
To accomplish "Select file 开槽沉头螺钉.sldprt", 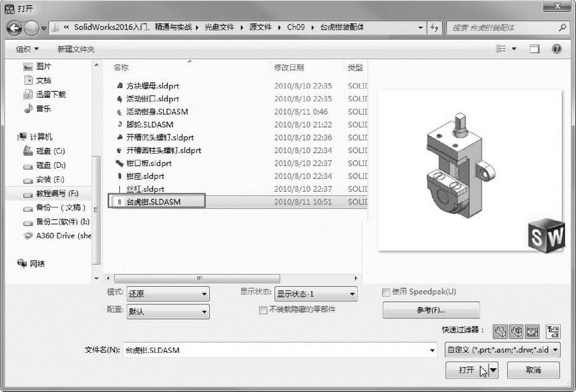I will (155, 137).
